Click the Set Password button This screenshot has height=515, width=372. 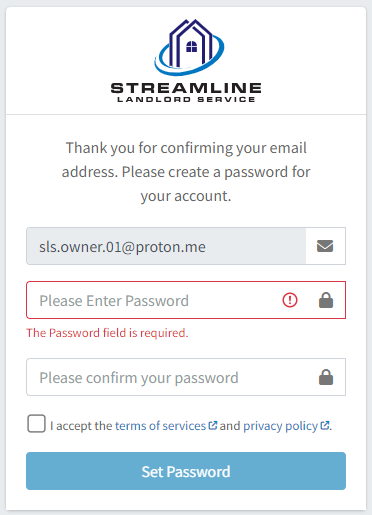(x=186, y=471)
